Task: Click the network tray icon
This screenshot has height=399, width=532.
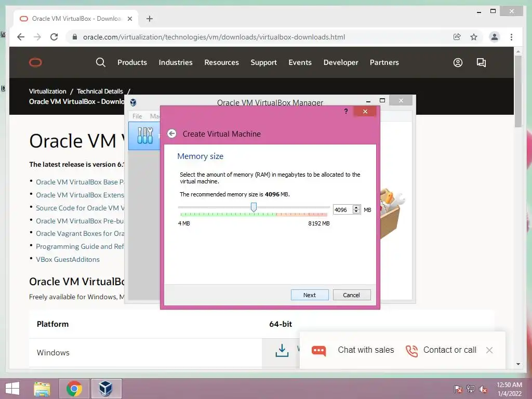Action: coord(471,389)
